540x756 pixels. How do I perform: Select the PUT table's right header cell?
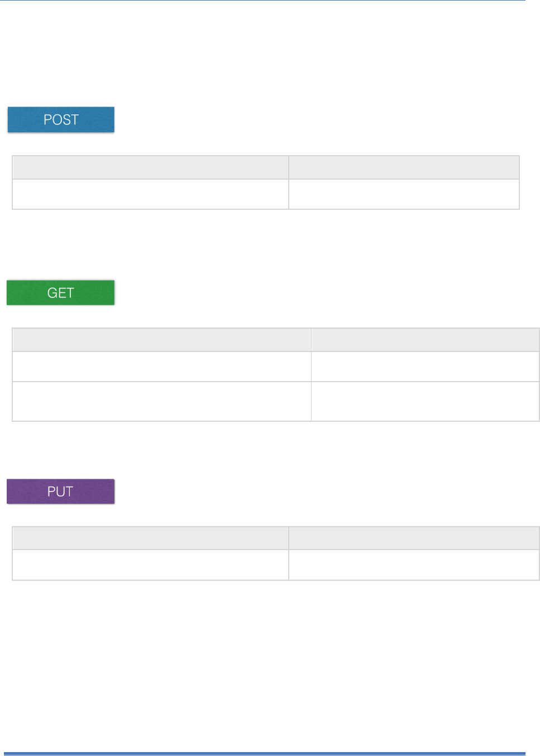[414, 538]
